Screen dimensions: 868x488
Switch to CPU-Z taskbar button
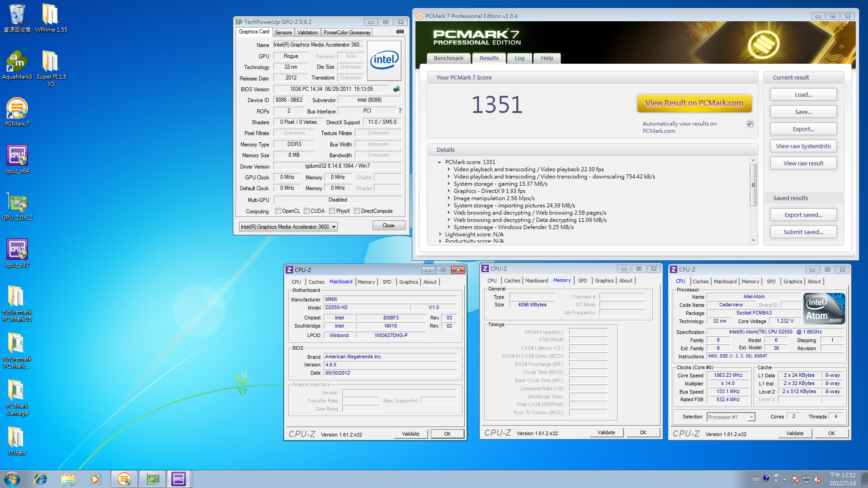pos(179,479)
